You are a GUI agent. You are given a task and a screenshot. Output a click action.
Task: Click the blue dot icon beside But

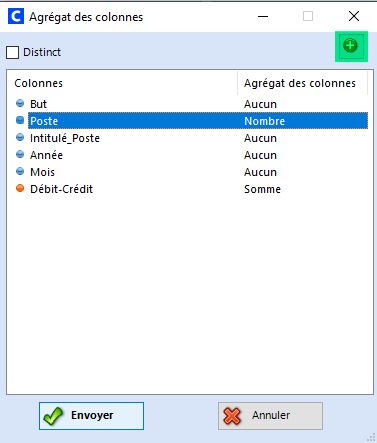pos(20,103)
